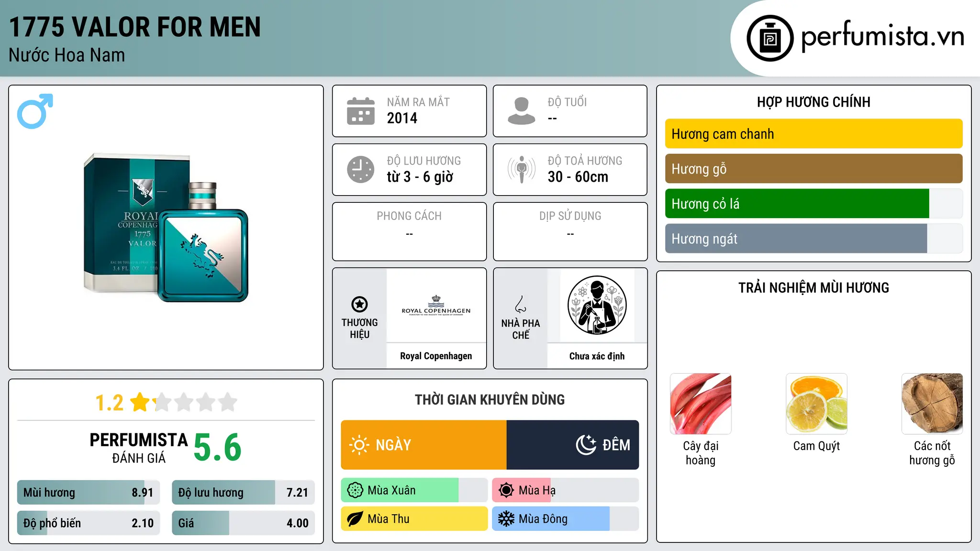Click the flower icon next to Mùa Xuân

point(355,490)
